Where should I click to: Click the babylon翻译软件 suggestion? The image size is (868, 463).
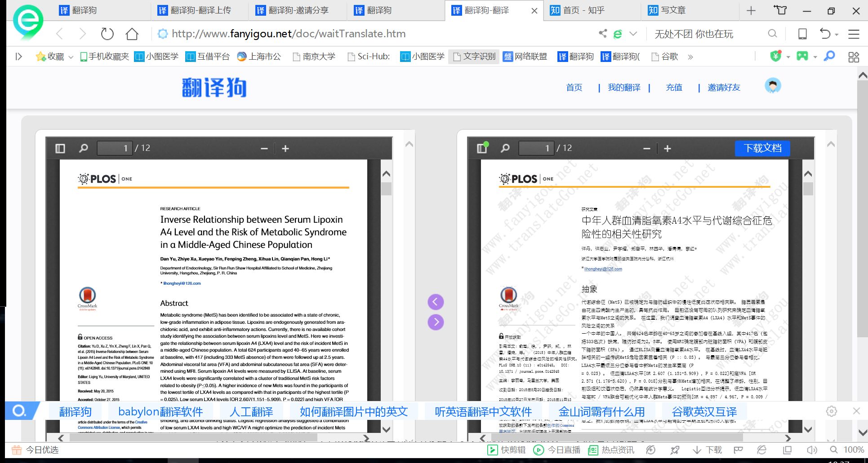click(160, 412)
